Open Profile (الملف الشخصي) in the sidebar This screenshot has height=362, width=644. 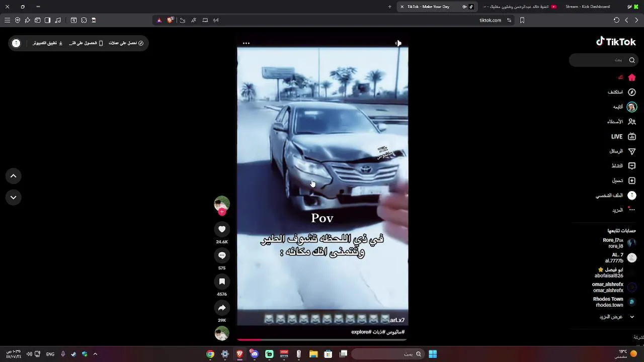pyautogui.click(x=616, y=195)
